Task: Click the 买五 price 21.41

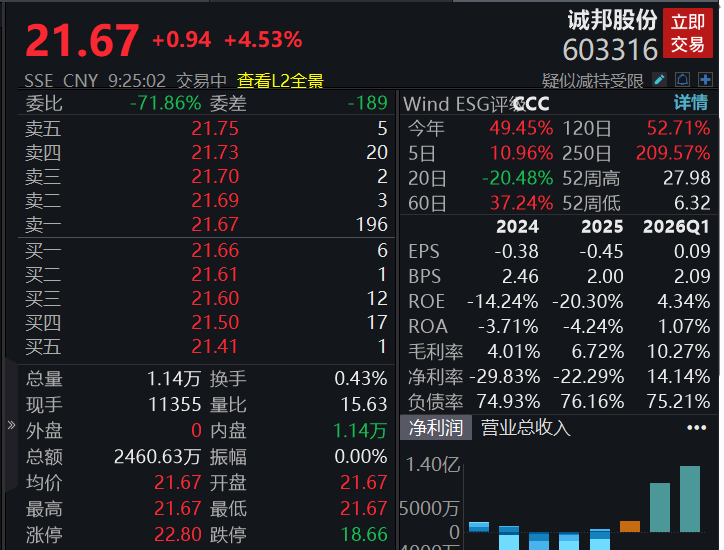Action: point(215,346)
